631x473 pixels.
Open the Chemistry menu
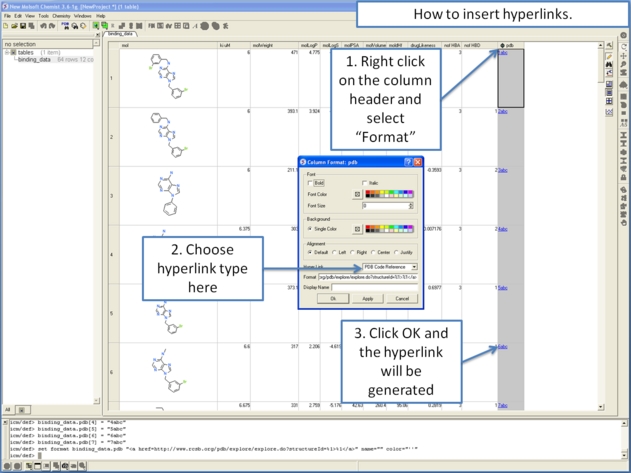pos(60,16)
